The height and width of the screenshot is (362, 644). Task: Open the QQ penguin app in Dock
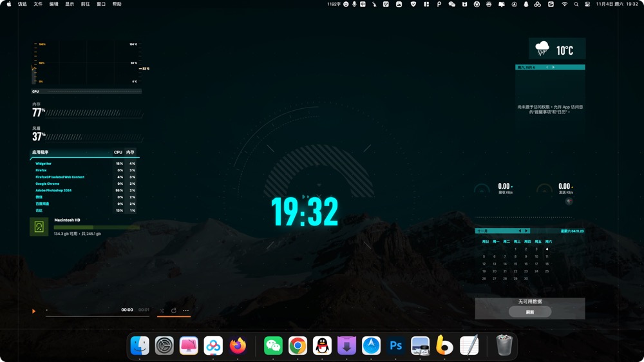[x=322, y=346]
